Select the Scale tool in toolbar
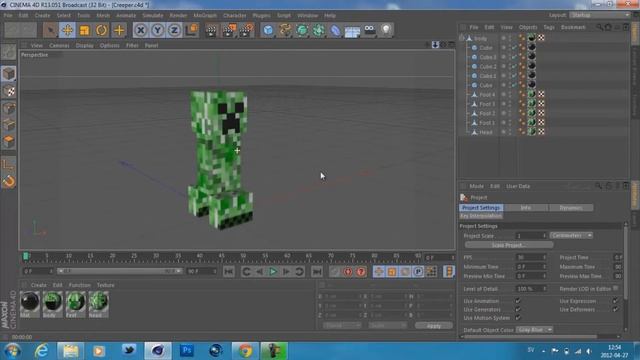 [x=84, y=30]
